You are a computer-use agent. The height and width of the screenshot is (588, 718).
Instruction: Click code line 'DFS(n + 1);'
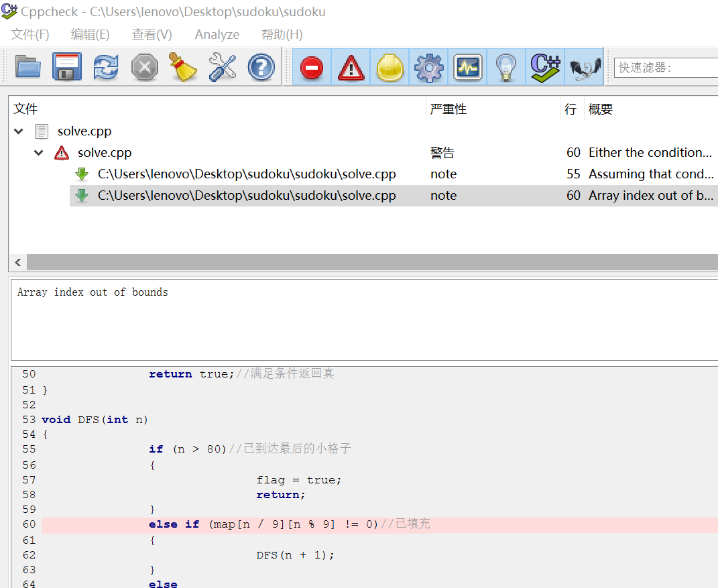tap(296, 555)
